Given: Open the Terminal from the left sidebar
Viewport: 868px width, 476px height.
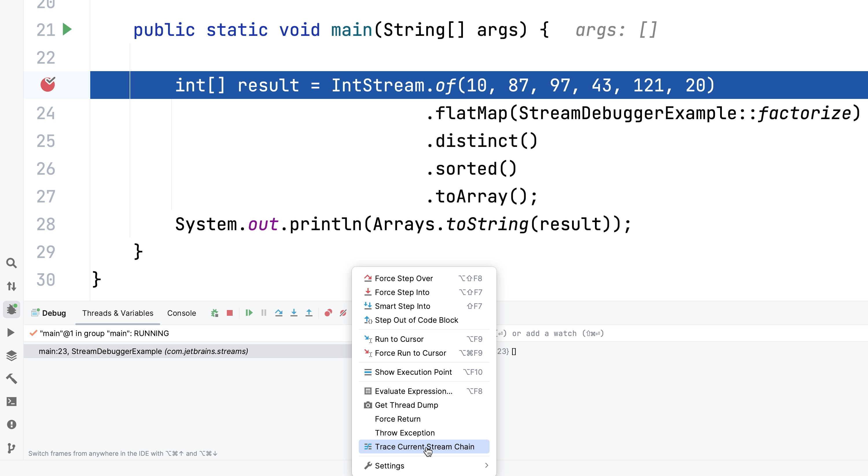Looking at the screenshot, I should tap(12, 402).
